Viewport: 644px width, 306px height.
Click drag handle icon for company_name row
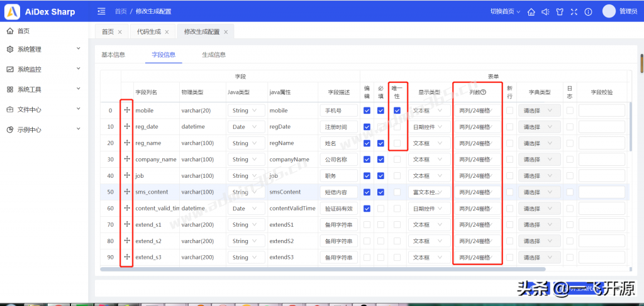tap(127, 159)
